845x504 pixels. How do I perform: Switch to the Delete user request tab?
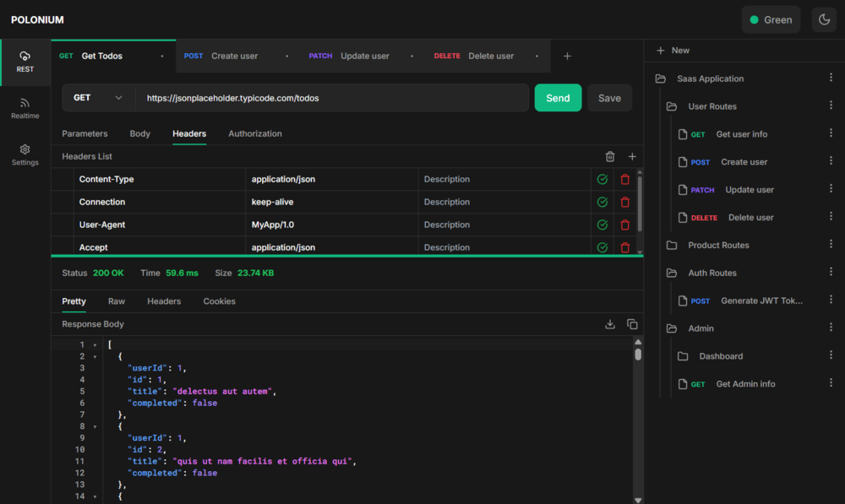(x=488, y=56)
